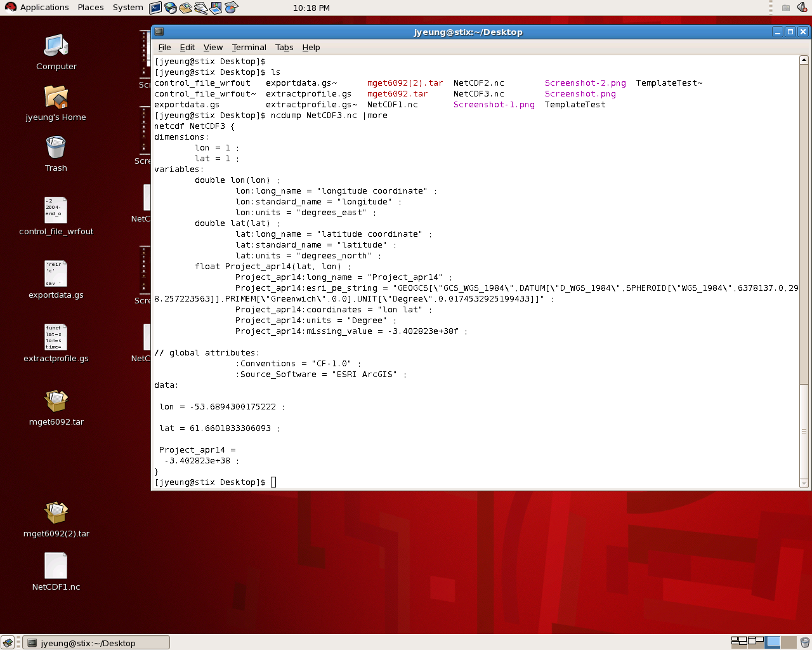Open the Tabs menu in the terminal

284,48
